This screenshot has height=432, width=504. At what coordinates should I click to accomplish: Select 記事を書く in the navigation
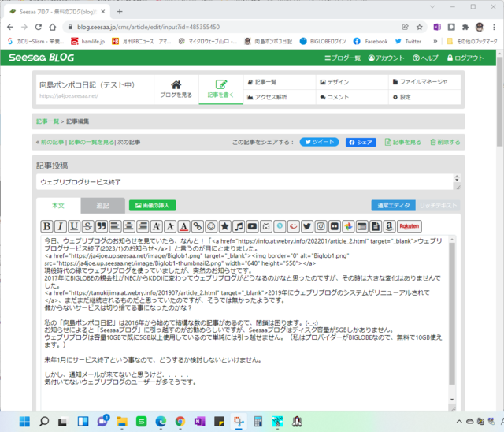(x=220, y=89)
